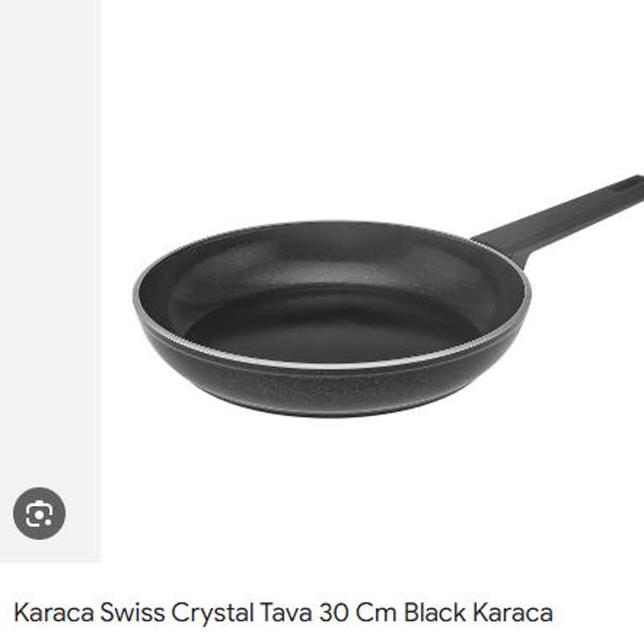Click the first word "Karaca" in the title
Image resolution: width=644 pixels, height=644 pixels.
tap(55, 613)
